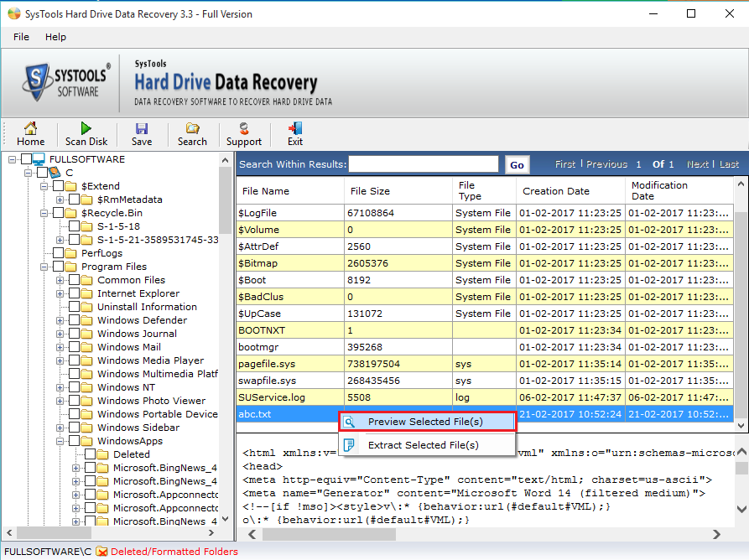
Task: Click the $Extend folder icon
Action: 70,186
